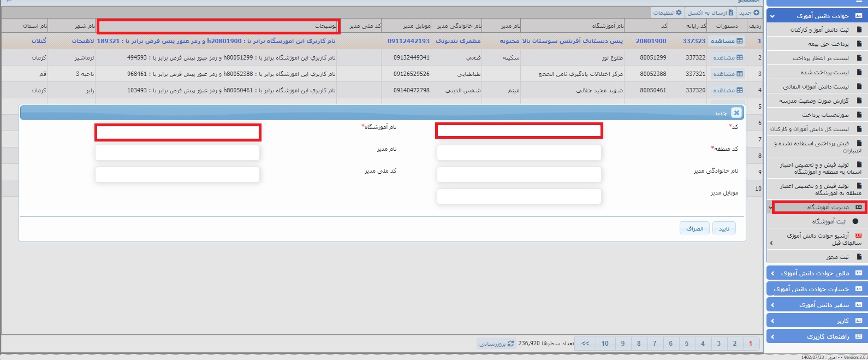Select the ثبت آموزشگاه bullet item
The image size is (868, 360).
click(855, 221)
